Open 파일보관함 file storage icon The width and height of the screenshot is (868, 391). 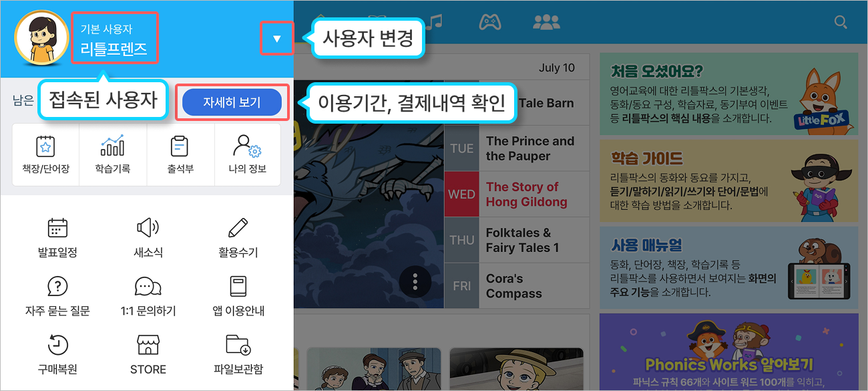pos(238,345)
